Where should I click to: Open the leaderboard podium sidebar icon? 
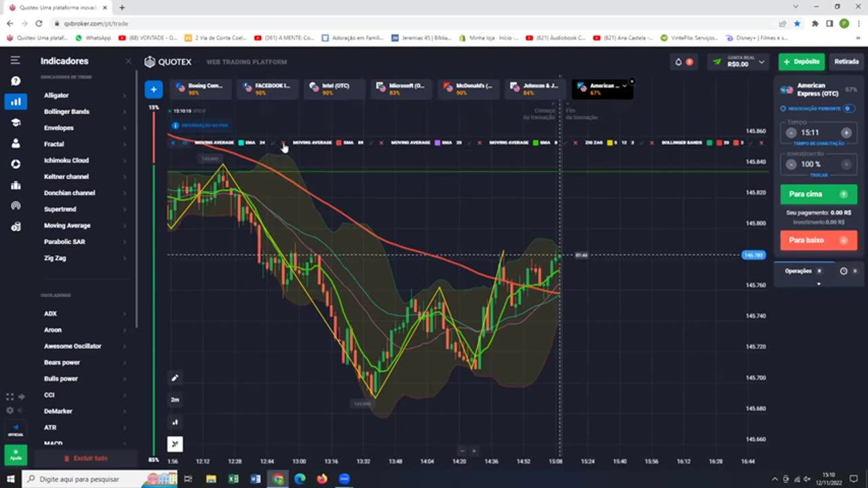click(16, 185)
